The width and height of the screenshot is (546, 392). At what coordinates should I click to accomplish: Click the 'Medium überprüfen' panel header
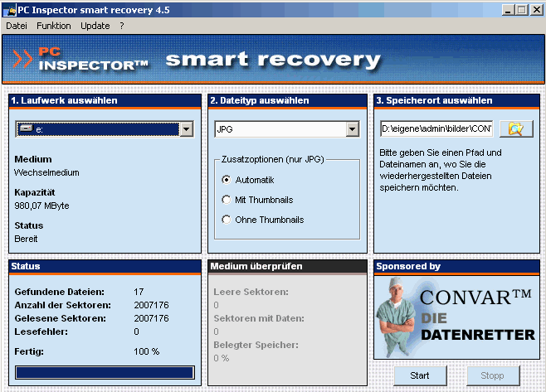(287, 266)
